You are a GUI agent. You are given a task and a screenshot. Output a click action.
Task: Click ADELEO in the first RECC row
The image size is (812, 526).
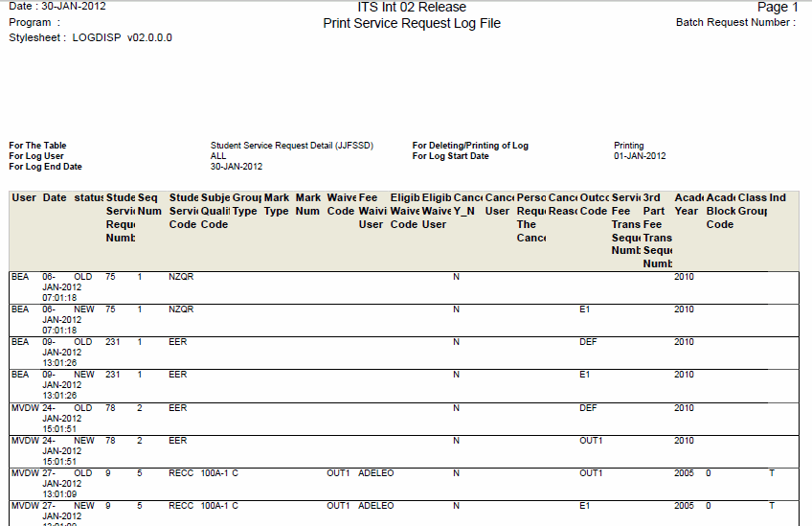click(376, 473)
